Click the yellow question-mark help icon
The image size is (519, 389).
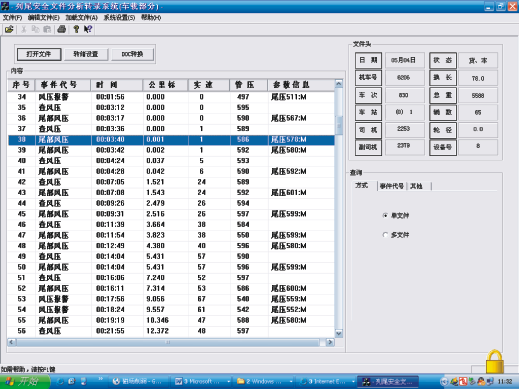tap(76, 29)
